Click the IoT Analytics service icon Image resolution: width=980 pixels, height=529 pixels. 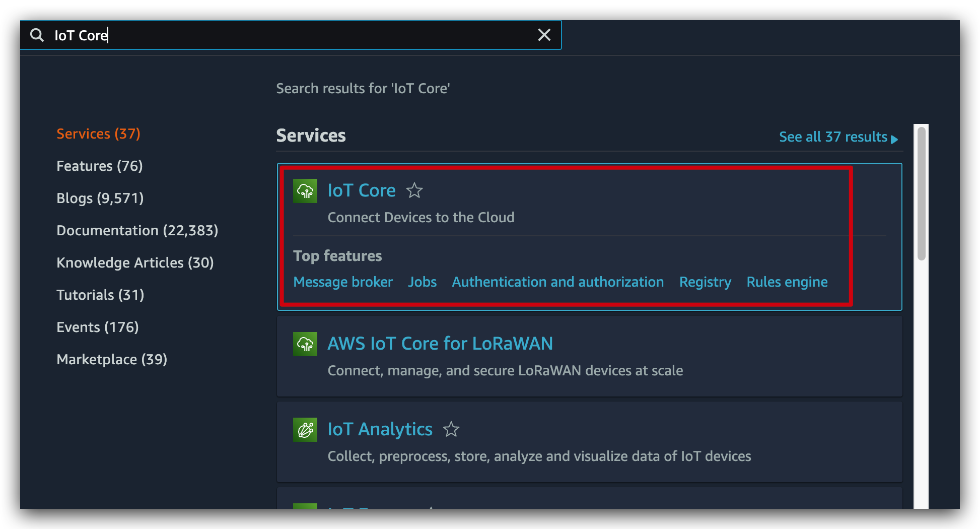pyautogui.click(x=305, y=430)
